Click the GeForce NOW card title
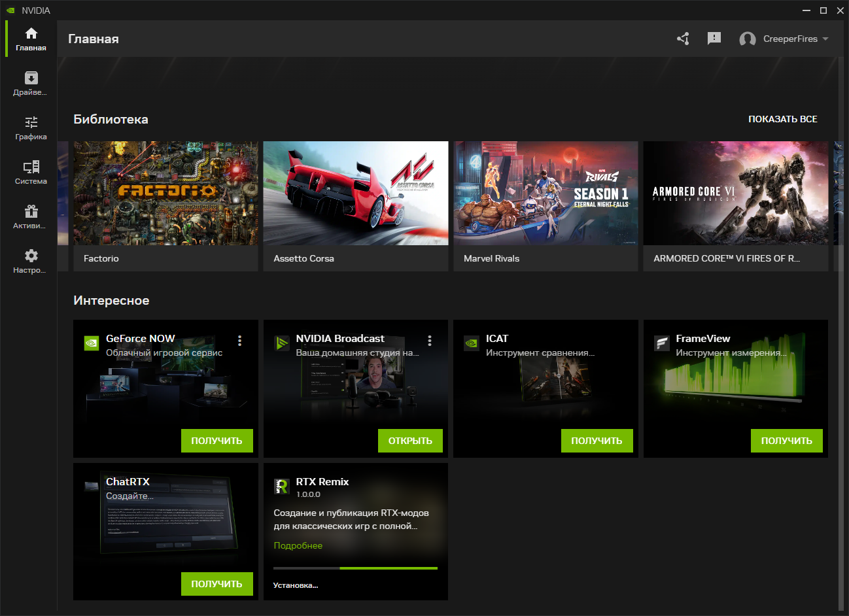Image resolution: width=849 pixels, height=616 pixels. tap(141, 338)
